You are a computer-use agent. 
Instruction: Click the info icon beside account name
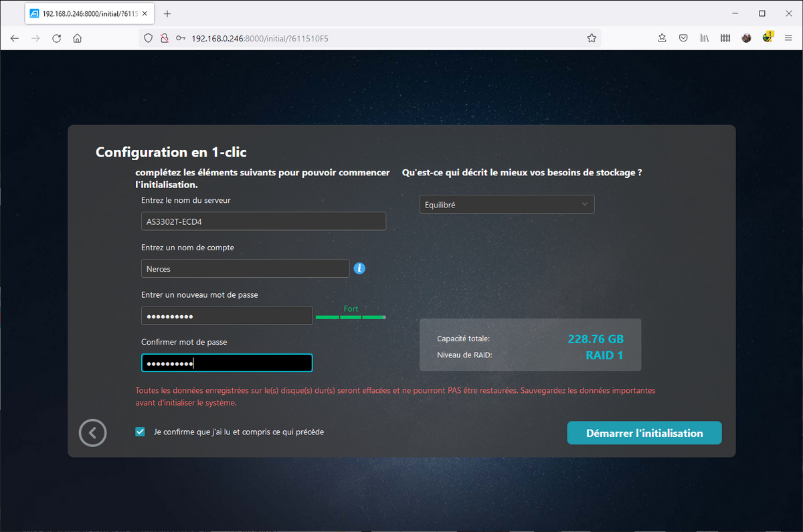coord(359,268)
